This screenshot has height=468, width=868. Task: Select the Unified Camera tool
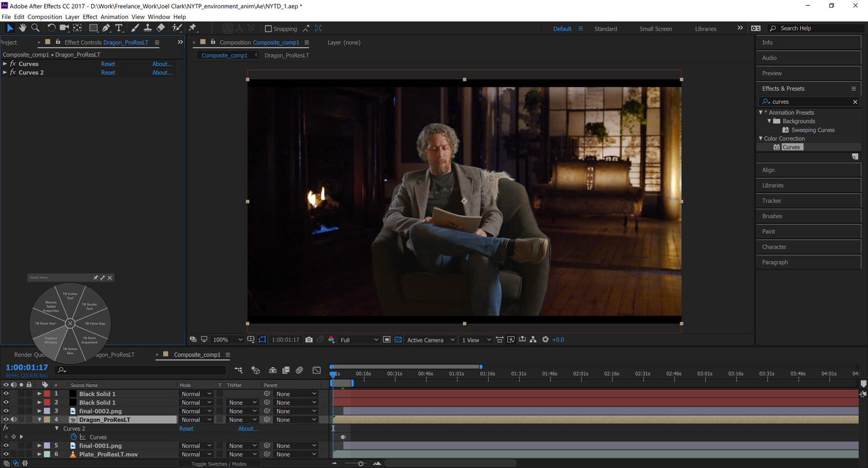pyautogui.click(x=64, y=28)
